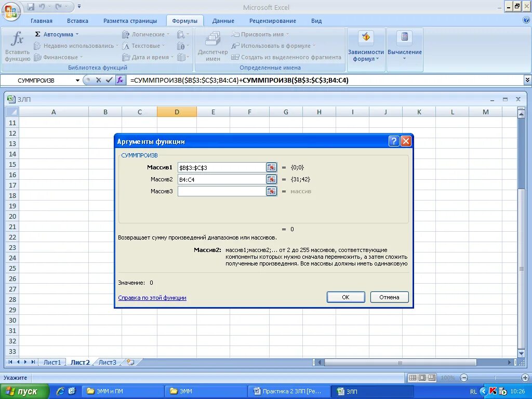Switch to Вид tab
Viewport: 532px width, 399px height.
[x=316, y=21]
